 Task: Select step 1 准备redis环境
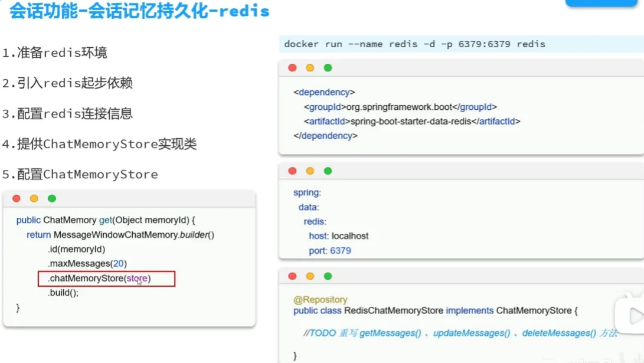(54, 53)
